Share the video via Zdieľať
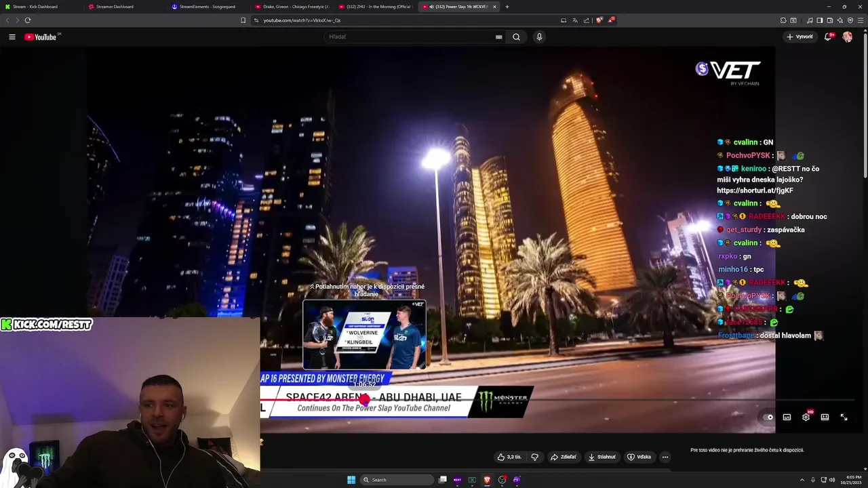Image resolution: width=868 pixels, height=488 pixels. 564,457
